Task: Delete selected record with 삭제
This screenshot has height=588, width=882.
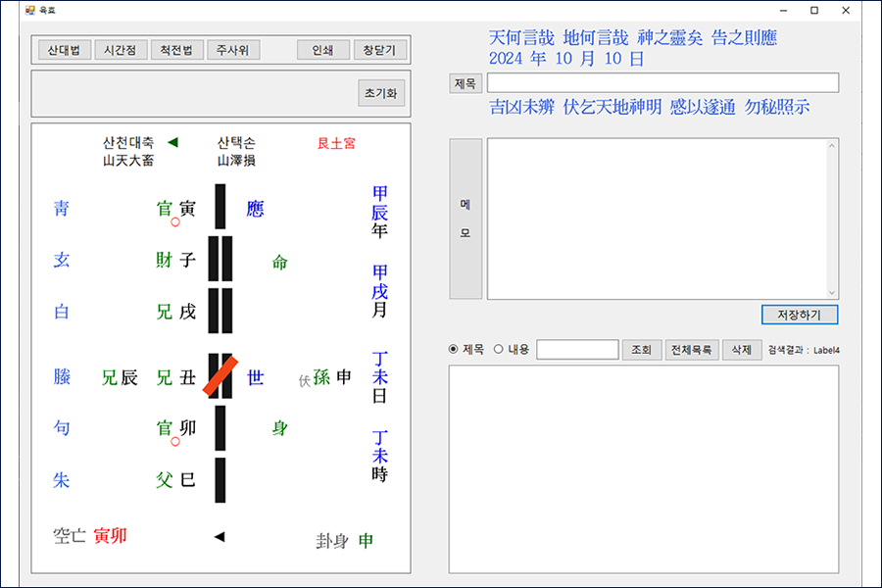Action: point(742,349)
